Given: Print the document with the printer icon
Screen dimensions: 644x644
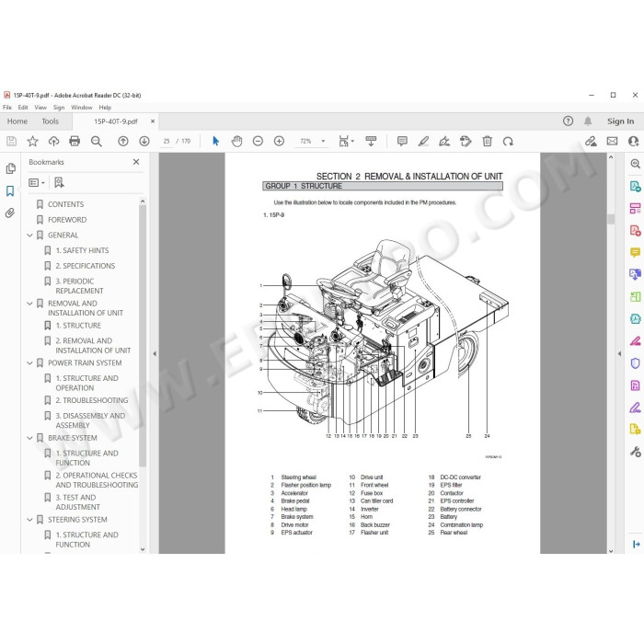Looking at the screenshot, I should pos(75,142).
